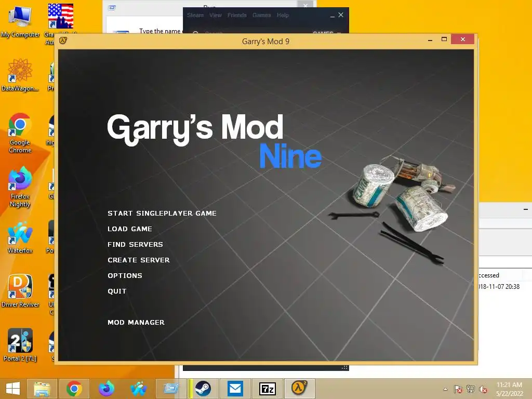532x399 pixels.
Task: Grab the Steam window resize grip
Action: point(344,367)
